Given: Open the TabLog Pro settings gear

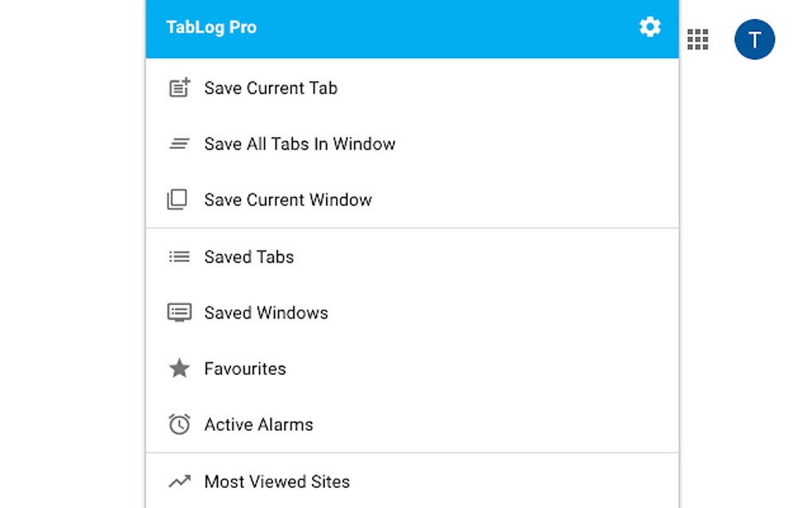Looking at the screenshot, I should coord(650,26).
